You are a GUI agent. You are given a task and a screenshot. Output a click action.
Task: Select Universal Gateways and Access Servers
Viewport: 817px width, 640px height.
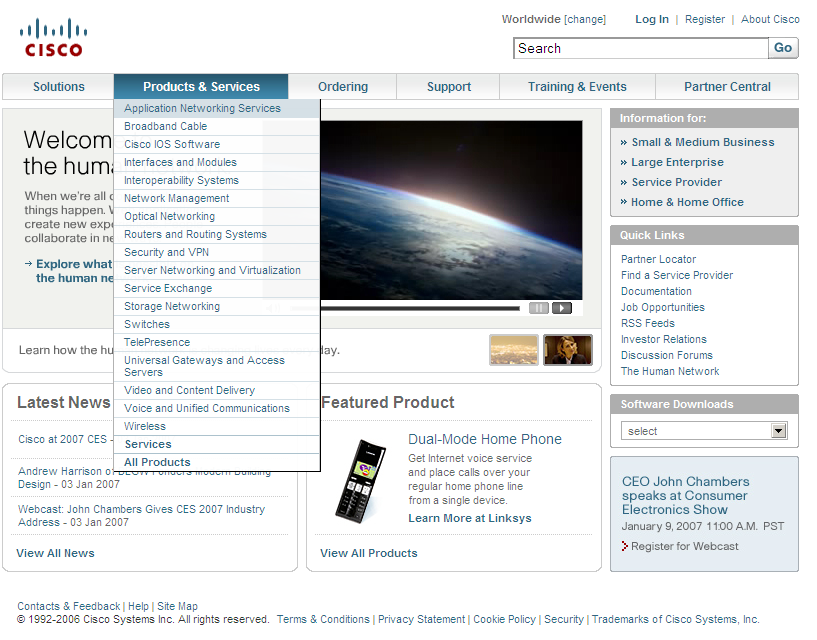tap(217, 366)
